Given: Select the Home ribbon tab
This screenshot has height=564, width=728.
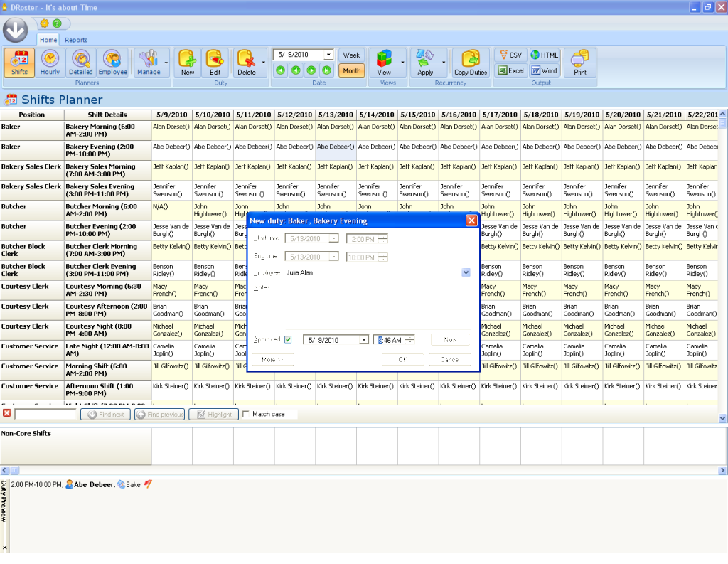Looking at the screenshot, I should click(x=48, y=40).
